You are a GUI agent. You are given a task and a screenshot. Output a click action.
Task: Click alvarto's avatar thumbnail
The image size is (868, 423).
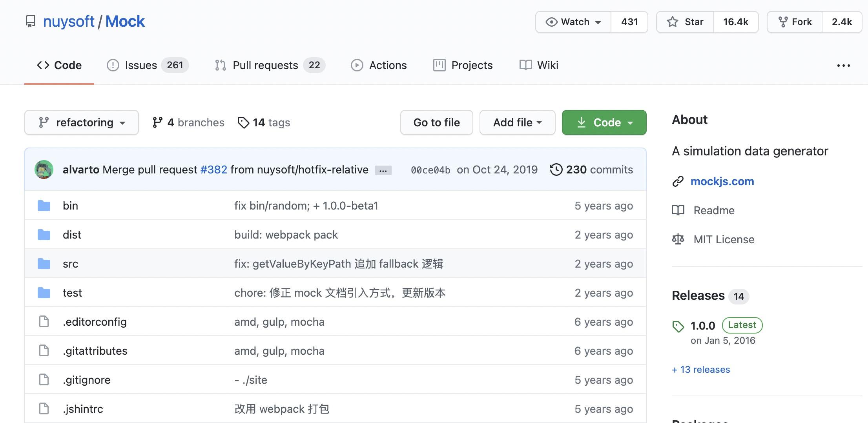[44, 170]
